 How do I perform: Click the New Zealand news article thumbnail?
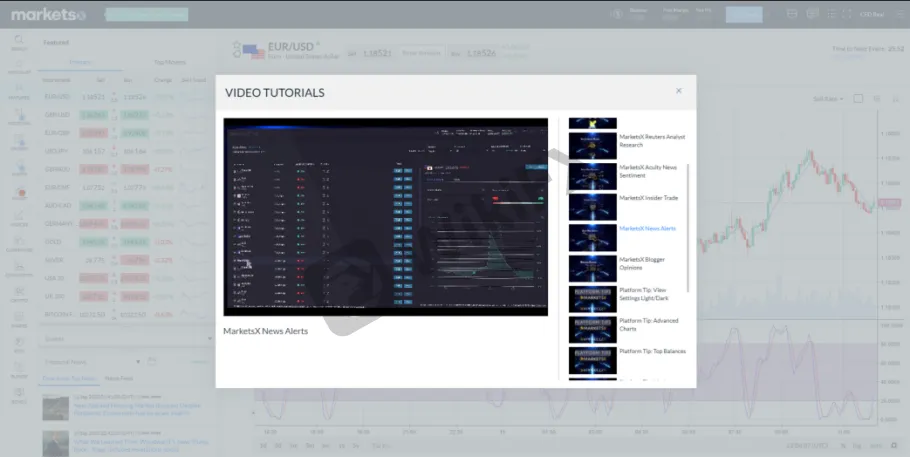[56, 407]
